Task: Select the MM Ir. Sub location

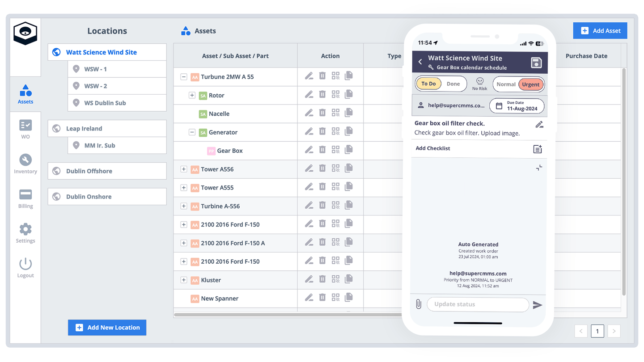Action: click(117, 146)
